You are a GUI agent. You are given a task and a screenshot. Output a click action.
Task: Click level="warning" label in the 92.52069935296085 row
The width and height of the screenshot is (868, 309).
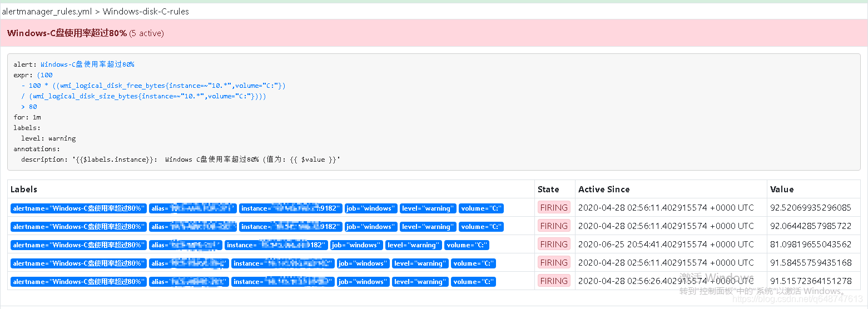428,208
